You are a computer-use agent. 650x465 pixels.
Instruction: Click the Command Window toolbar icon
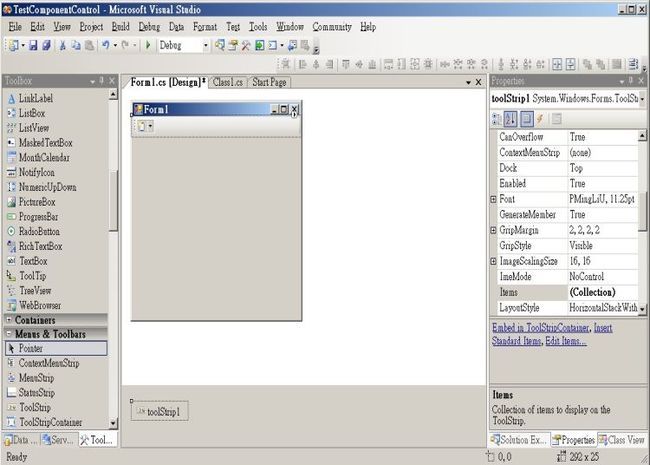(x=273, y=45)
